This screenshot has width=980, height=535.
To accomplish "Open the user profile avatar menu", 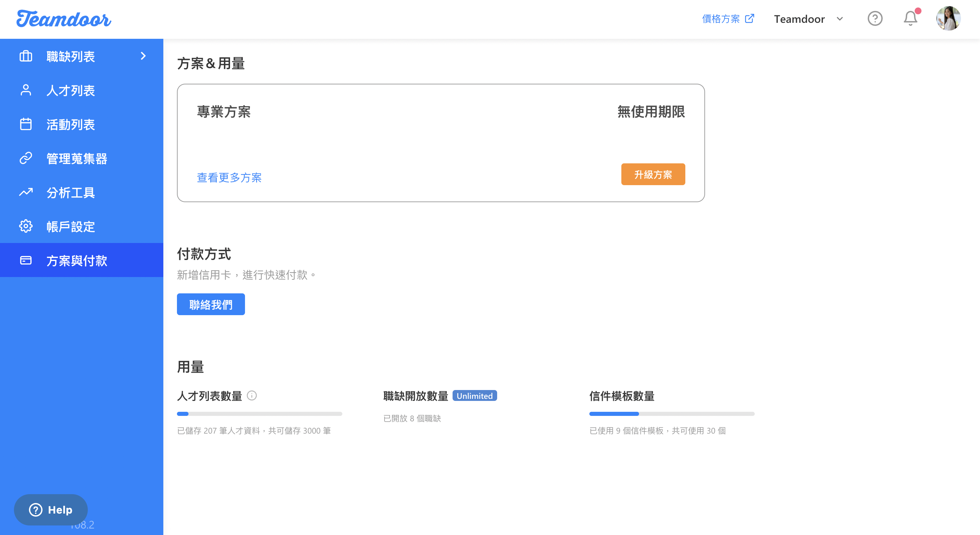I will tap(948, 19).
